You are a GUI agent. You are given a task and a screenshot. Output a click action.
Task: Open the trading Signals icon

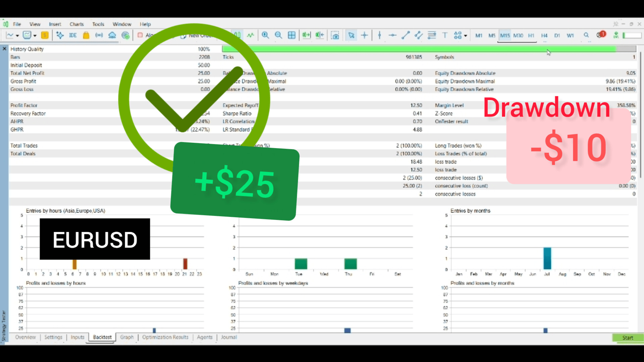(x=99, y=35)
